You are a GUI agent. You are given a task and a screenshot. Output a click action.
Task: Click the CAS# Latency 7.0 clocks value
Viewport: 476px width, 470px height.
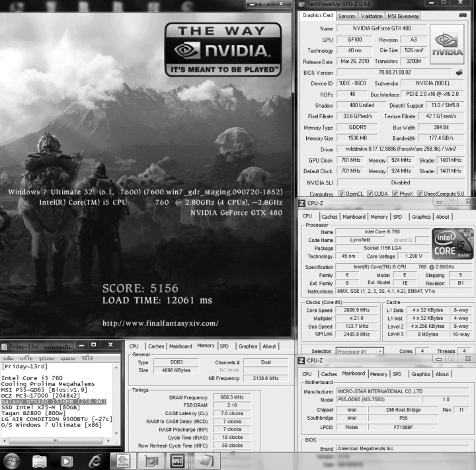click(232, 413)
